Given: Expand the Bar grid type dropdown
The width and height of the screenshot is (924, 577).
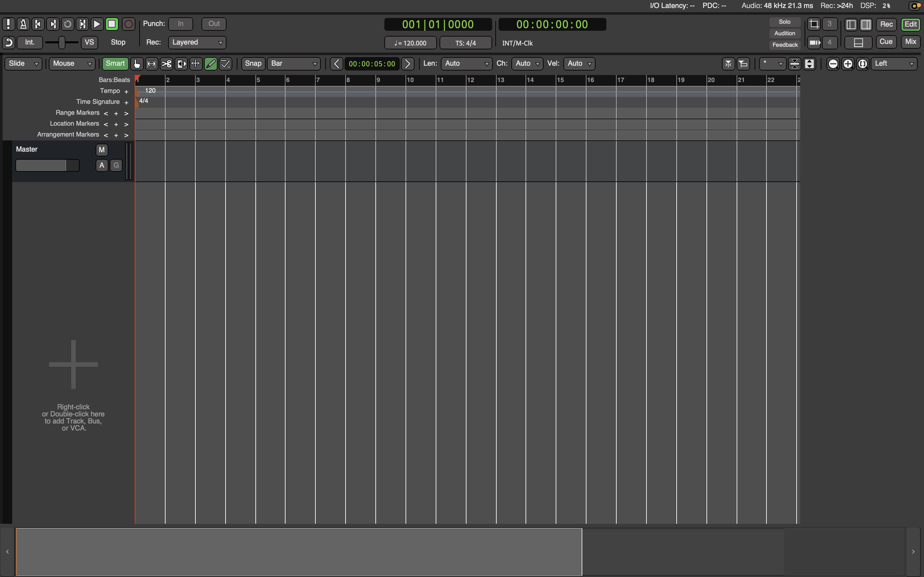Looking at the screenshot, I should coord(294,64).
